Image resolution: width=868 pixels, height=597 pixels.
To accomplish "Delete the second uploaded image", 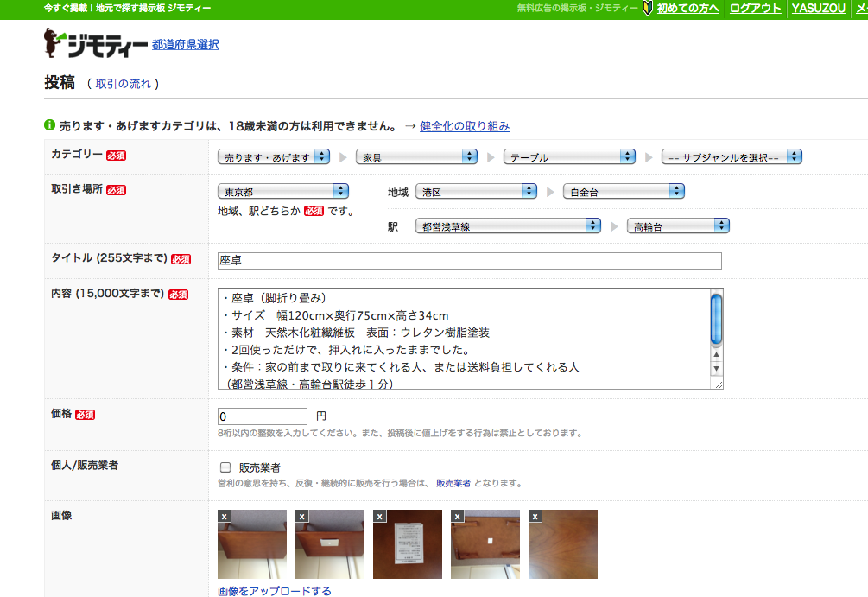I will click(301, 516).
